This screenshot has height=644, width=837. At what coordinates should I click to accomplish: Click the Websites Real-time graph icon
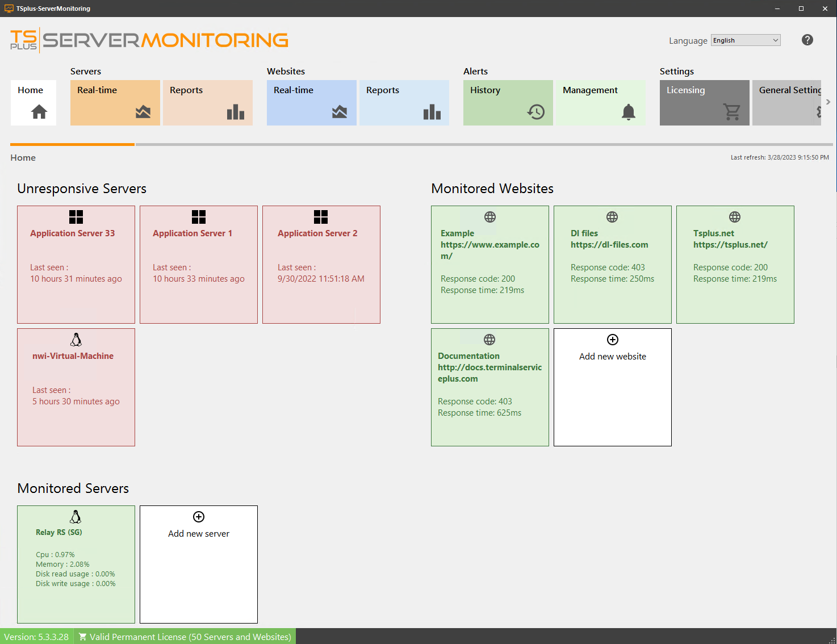pyautogui.click(x=340, y=112)
